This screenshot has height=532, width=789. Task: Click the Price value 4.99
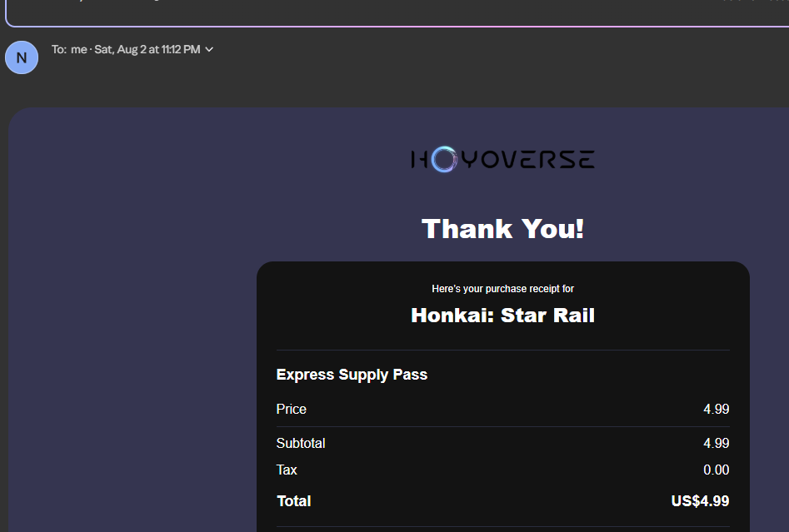[x=716, y=409]
